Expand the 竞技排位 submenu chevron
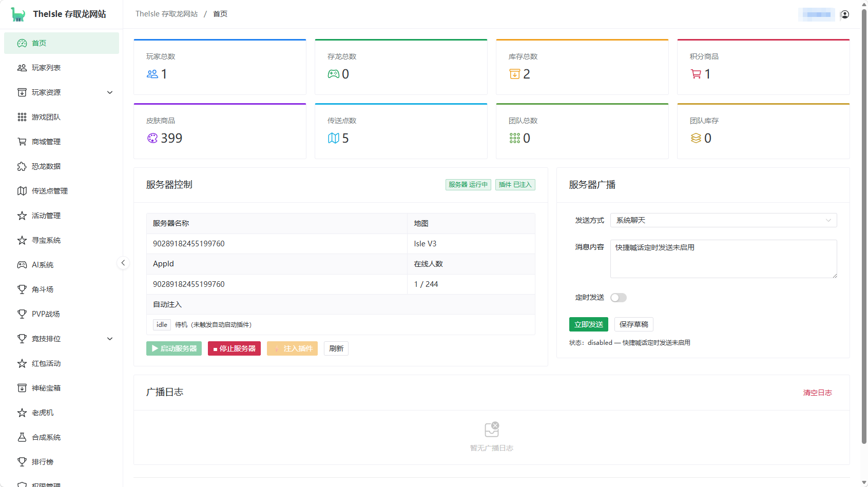868x487 pixels. [110, 339]
